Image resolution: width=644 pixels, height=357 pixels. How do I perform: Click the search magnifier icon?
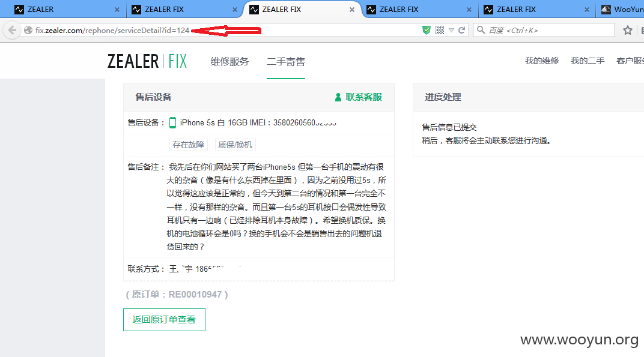pos(481,30)
